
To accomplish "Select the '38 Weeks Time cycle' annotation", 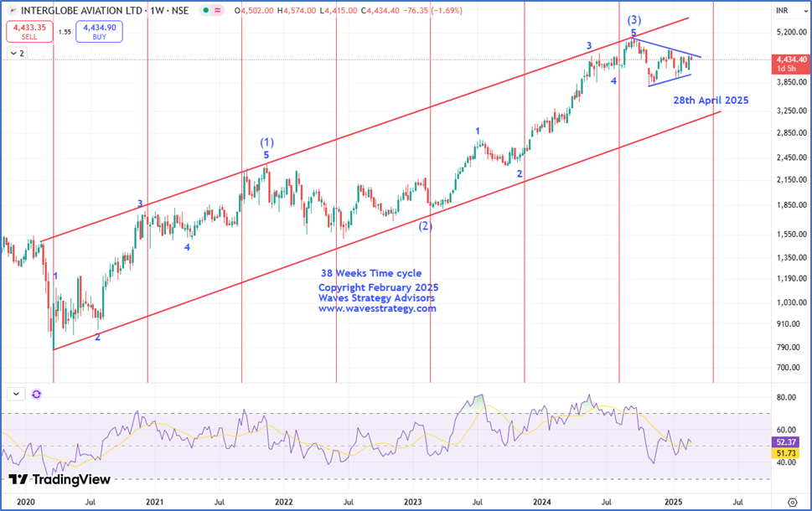I will tap(370, 273).
